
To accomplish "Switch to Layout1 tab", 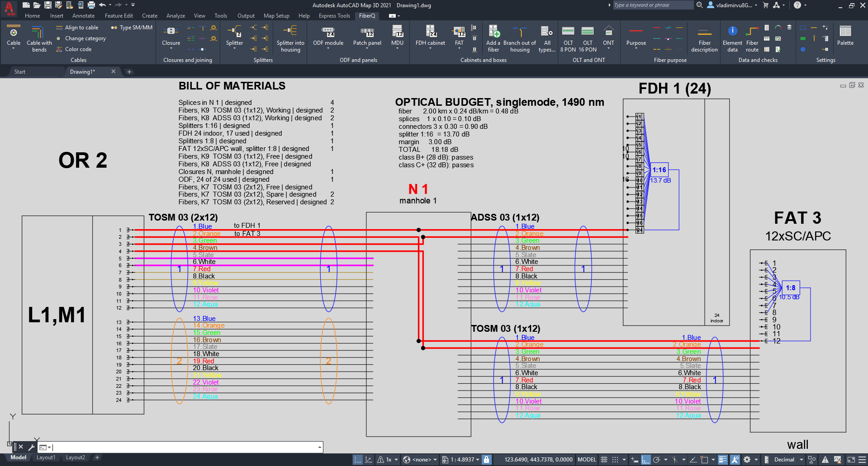I will 46,457.
